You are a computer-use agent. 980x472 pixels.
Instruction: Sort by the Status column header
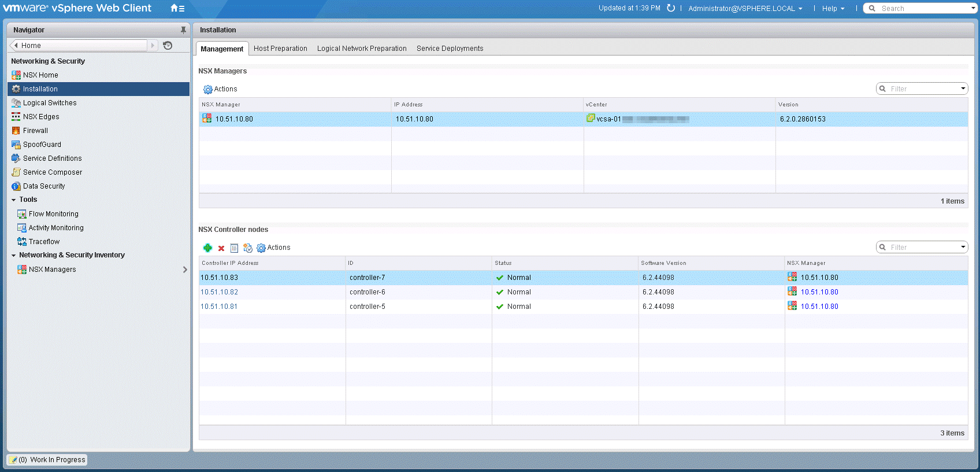pos(503,263)
